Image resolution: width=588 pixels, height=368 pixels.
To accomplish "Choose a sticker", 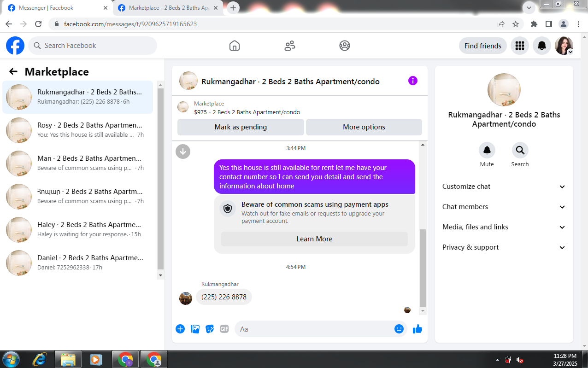I will (210, 329).
